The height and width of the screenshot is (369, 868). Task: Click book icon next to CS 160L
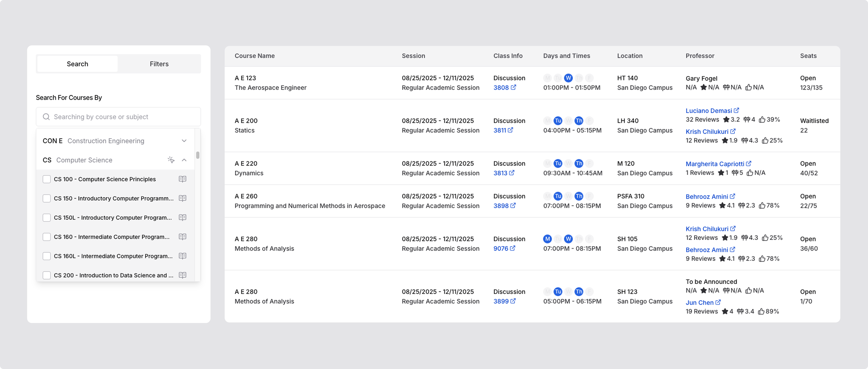(182, 256)
